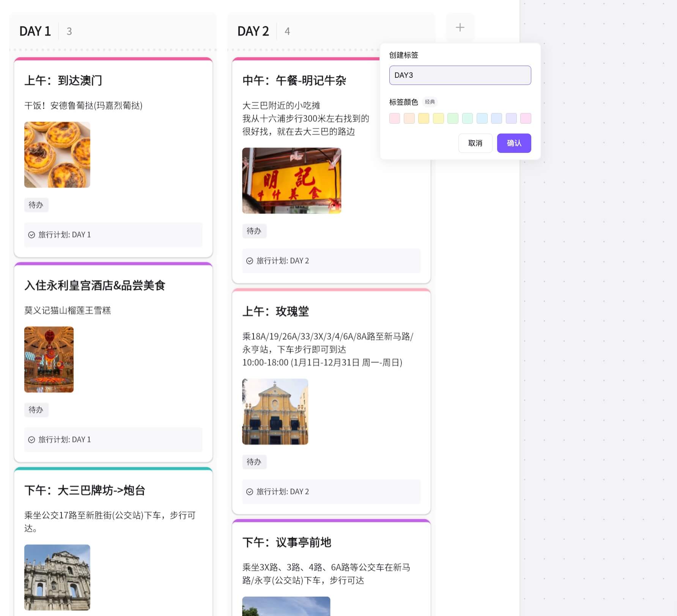Click check-circle icon in 入住永利皇宫酒店 card
This screenshot has width=677, height=616.
(x=31, y=440)
